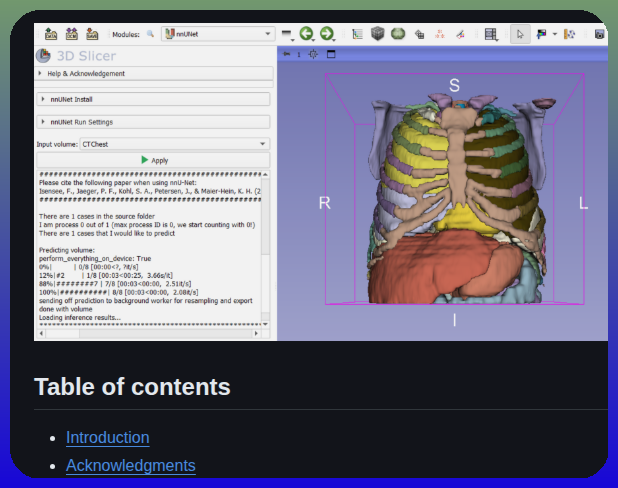Go to previous module with green back arrow
This screenshot has height=488, width=618.
pyautogui.click(x=306, y=34)
